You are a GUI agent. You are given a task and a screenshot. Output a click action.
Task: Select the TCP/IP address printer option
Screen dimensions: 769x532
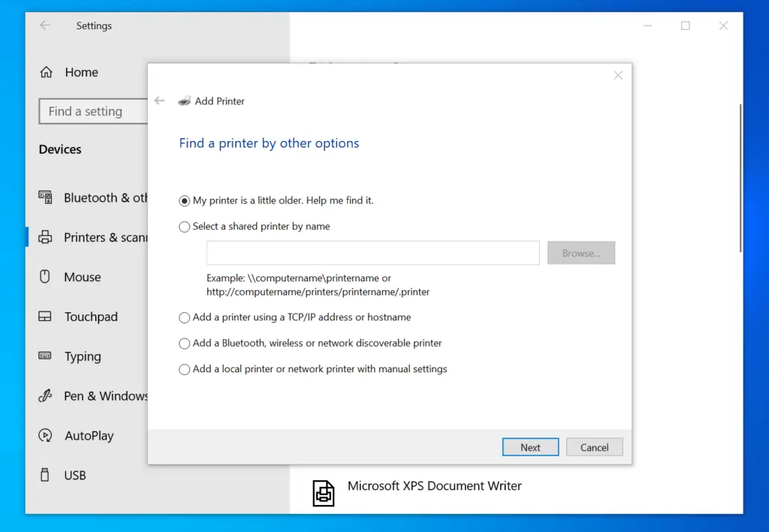point(184,317)
